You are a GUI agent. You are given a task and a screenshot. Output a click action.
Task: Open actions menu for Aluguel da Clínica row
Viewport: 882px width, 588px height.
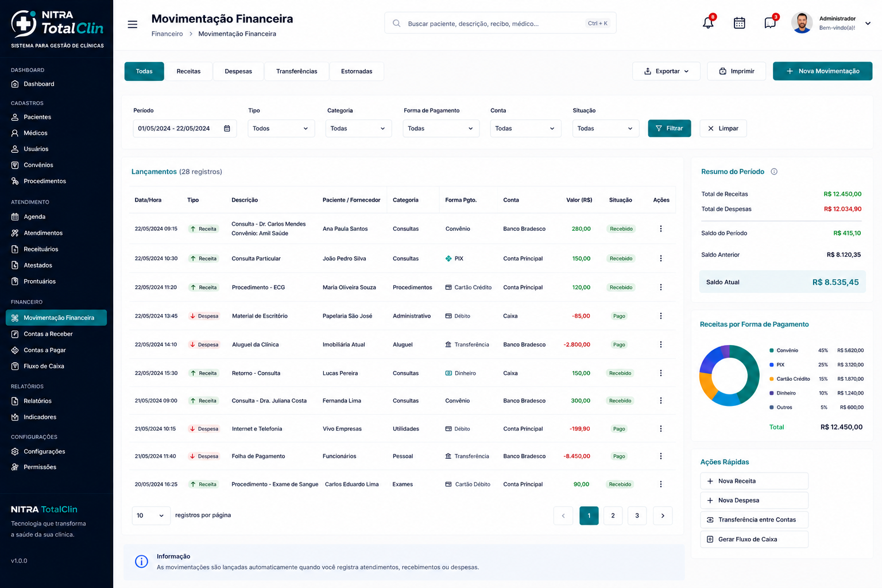point(661,345)
